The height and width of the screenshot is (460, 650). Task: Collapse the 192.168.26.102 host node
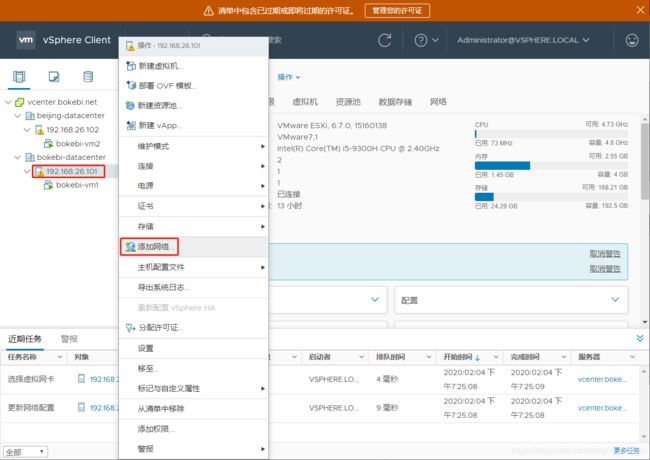coord(27,130)
